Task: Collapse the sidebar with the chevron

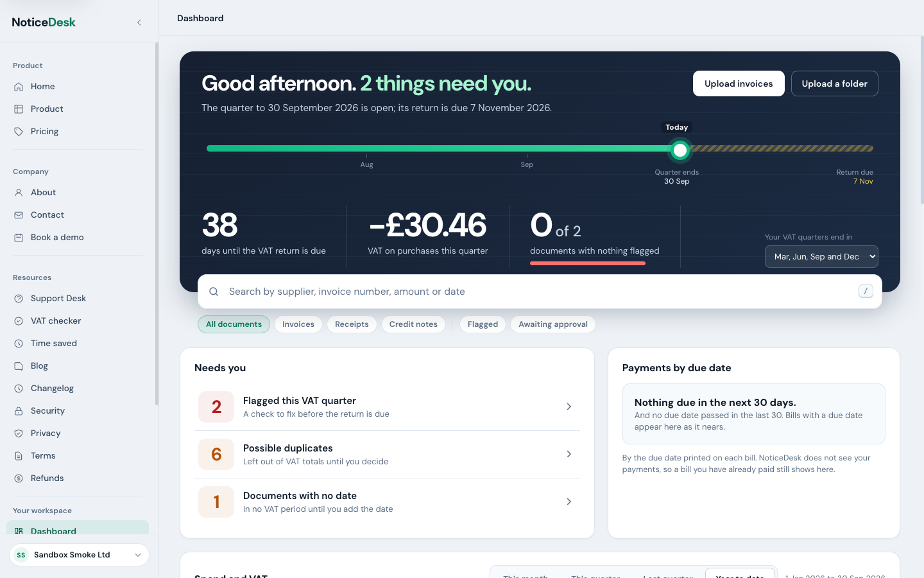Action: [139, 22]
